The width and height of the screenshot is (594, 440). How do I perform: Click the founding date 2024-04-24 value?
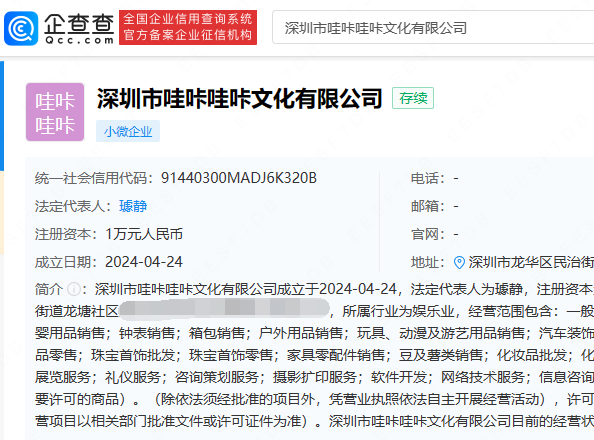[144, 262]
